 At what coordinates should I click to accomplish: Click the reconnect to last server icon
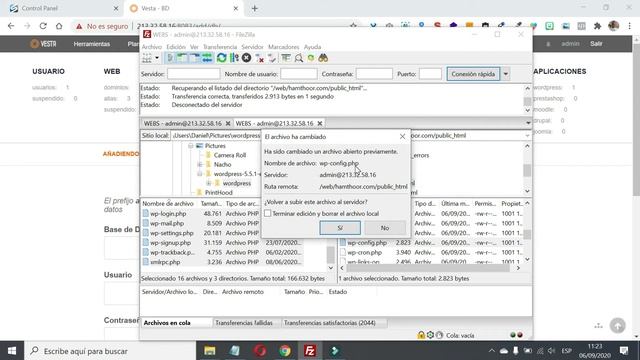272,58
